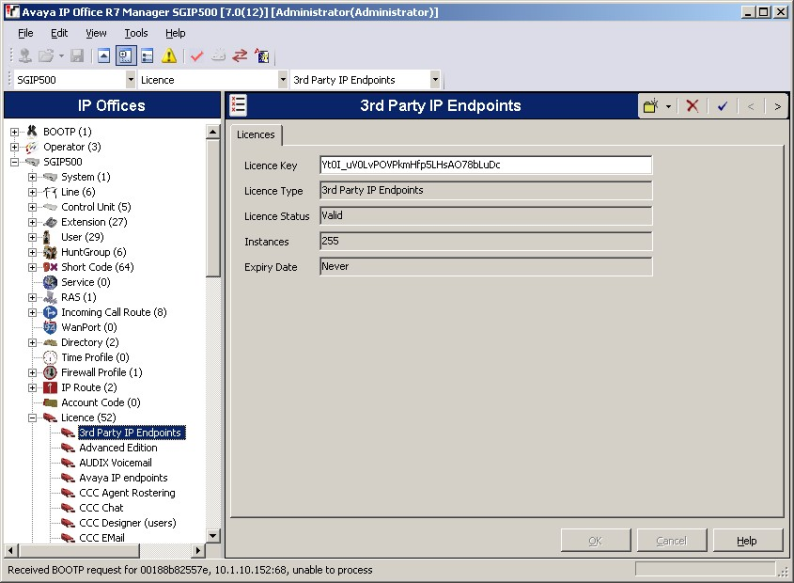Open the Tools menu

[135, 33]
